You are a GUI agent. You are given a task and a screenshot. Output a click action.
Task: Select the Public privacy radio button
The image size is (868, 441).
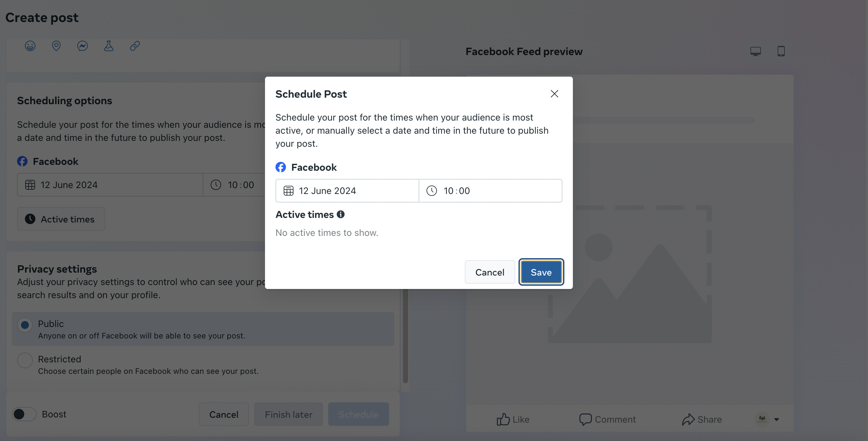click(x=25, y=325)
